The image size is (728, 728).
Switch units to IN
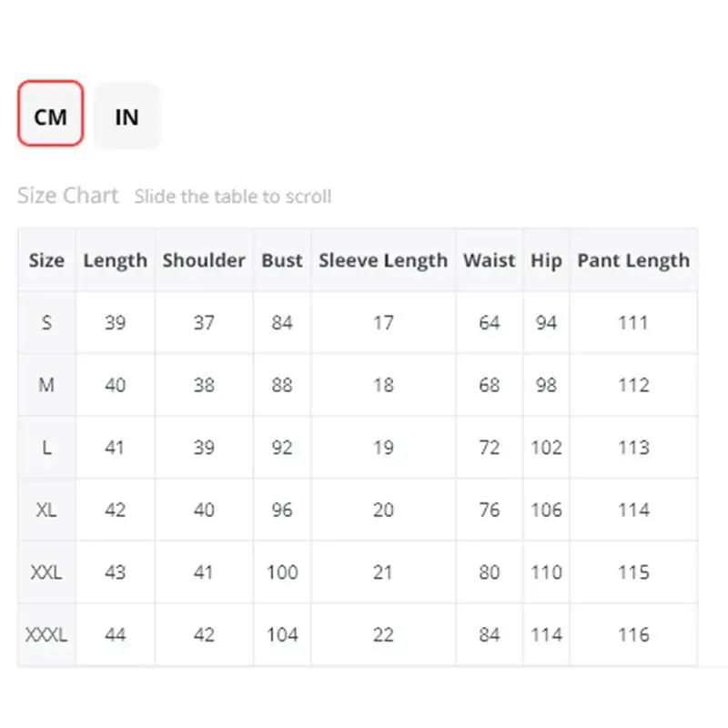(126, 115)
